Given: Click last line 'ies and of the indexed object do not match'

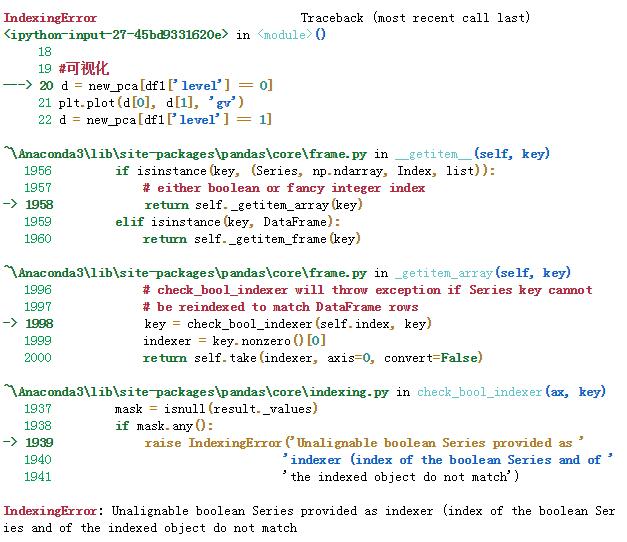Looking at the screenshot, I should (x=150, y=528).
